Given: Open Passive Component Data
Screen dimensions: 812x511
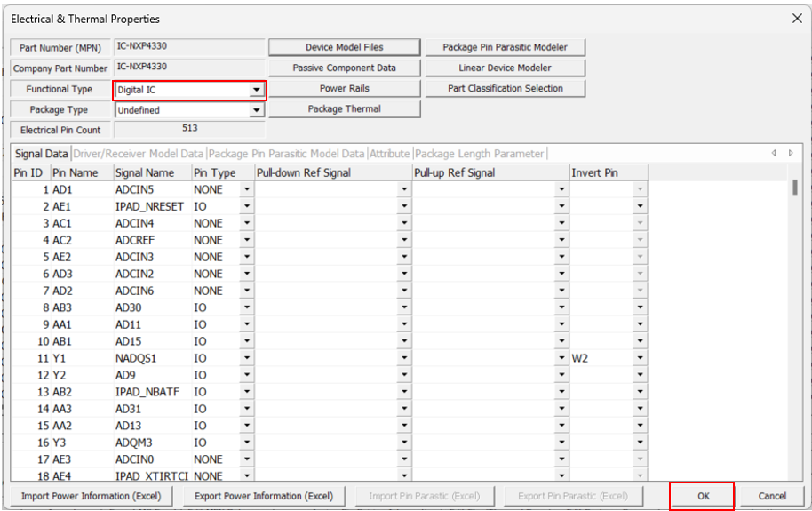Looking at the screenshot, I should click(x=344, y=68).
